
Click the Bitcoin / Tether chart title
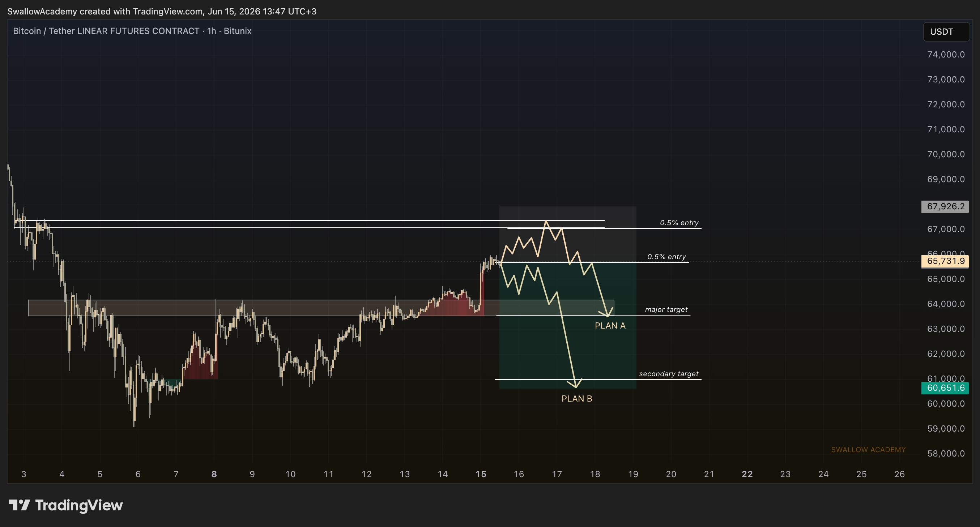click(132, 31)
